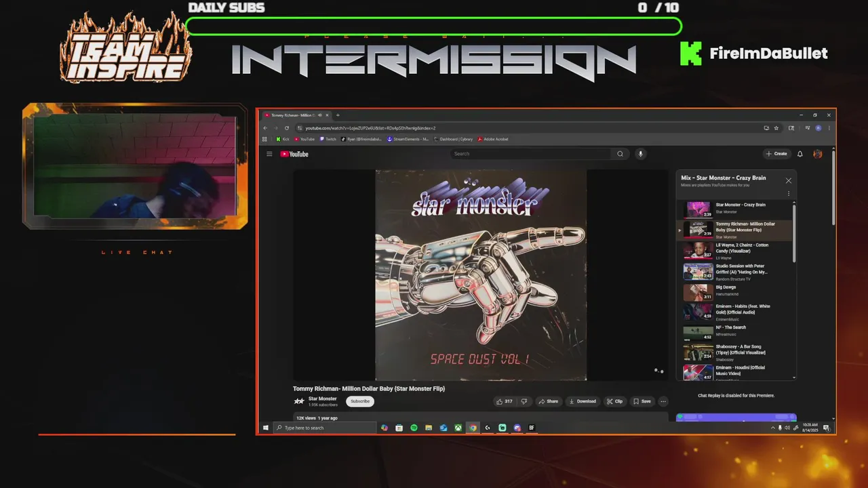
Task: Click the taskbar clock showing 10:28 AM
Action: point(810,428)
